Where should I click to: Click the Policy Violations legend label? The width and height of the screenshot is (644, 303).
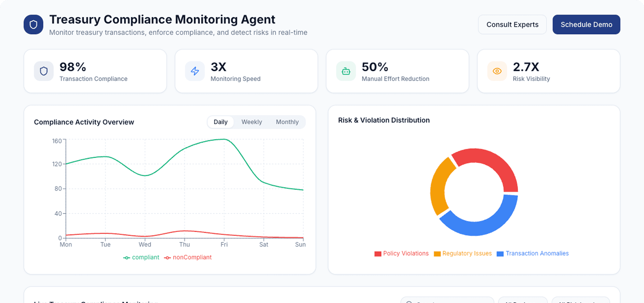[406, 254]
